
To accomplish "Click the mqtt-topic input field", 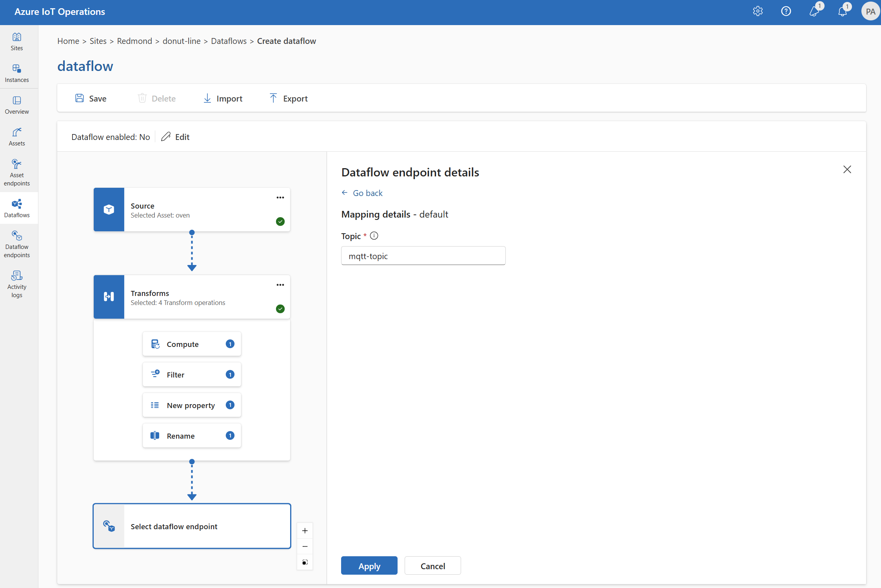I will pyautogui.click(x=423, y=255).
